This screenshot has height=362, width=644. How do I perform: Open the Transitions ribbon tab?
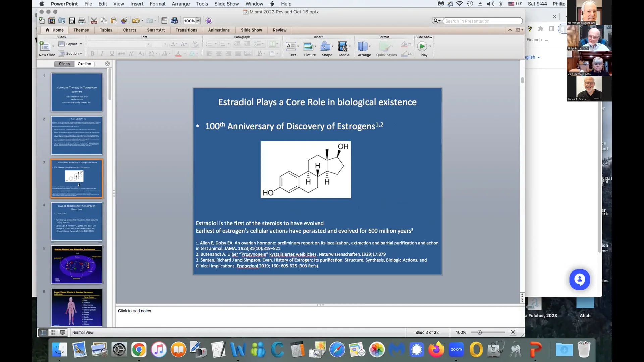[186, 30]
